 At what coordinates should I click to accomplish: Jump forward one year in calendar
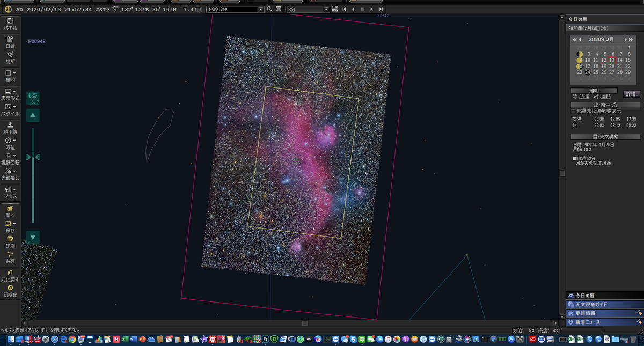point(631,40)
